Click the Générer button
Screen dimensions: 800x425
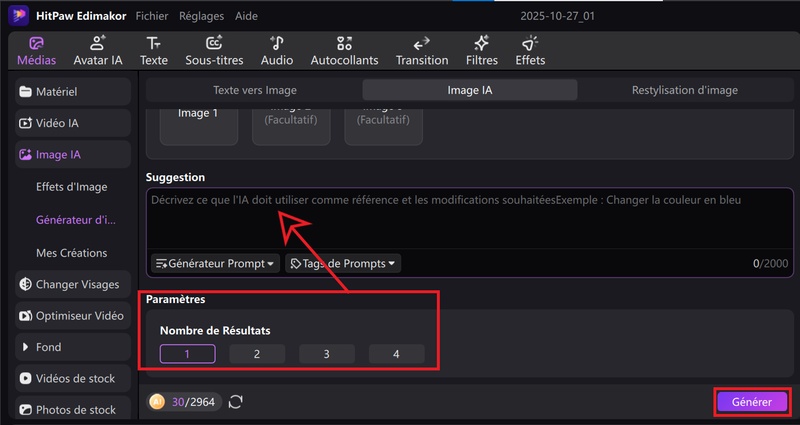click(751, 402)
